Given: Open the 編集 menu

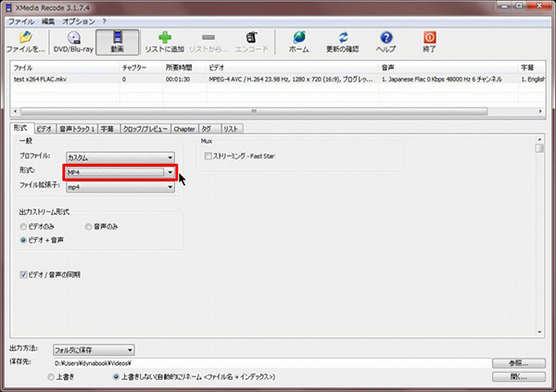Looking at the screenshot, I should coord(48,21).
